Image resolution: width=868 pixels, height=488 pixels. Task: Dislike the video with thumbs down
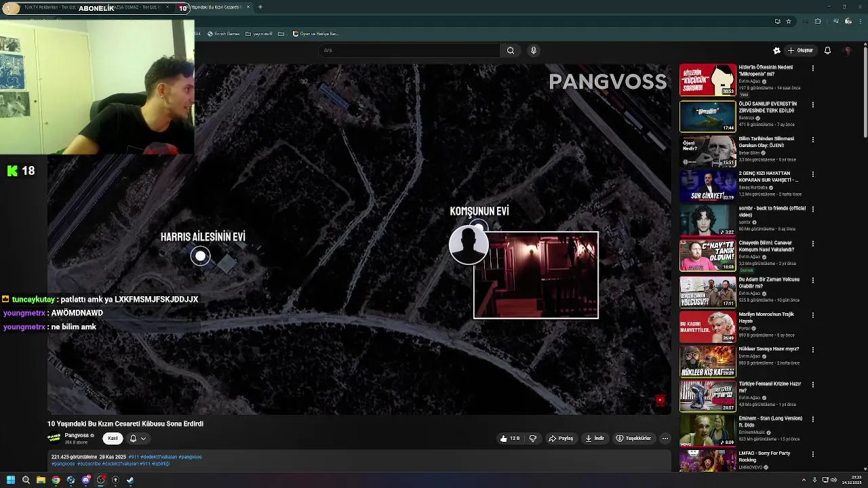[x=533, y=439]
